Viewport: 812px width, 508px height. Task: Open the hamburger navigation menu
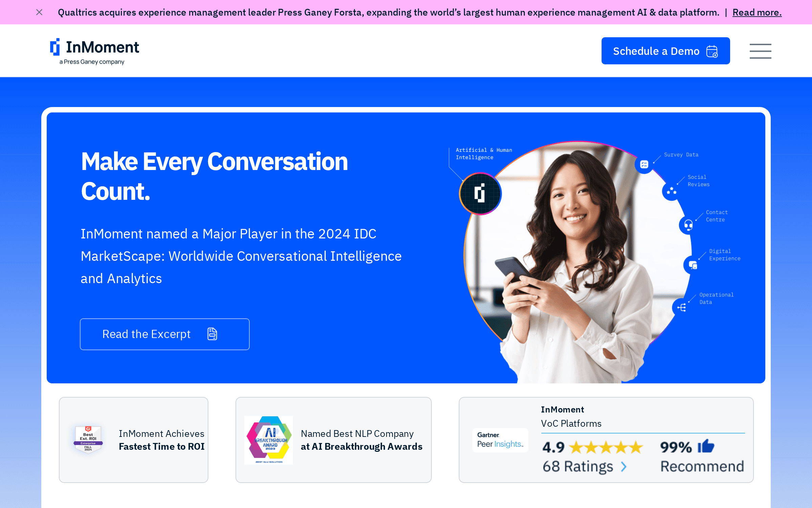[760, 51]
